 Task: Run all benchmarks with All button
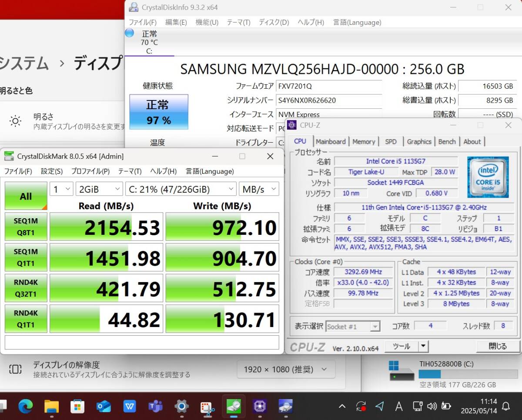coord(26,196)
